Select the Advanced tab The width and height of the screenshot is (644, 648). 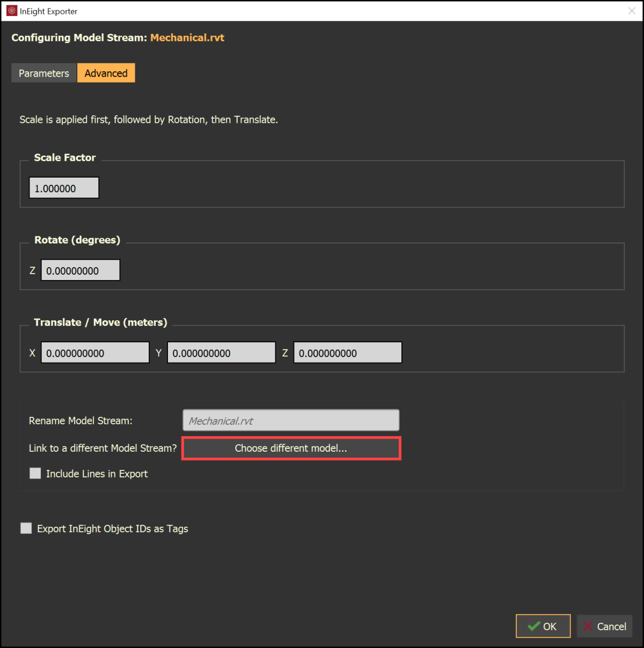106,73
